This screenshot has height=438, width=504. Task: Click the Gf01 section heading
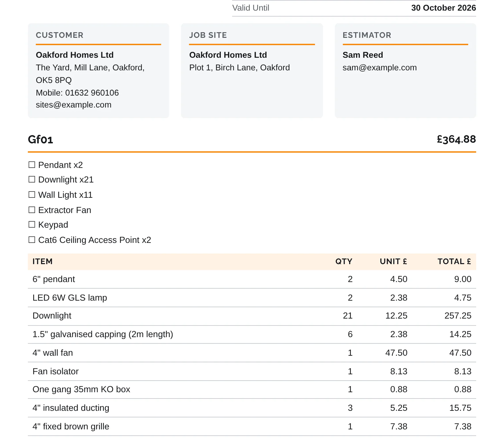pyautogui.click(x=40, y=139)
